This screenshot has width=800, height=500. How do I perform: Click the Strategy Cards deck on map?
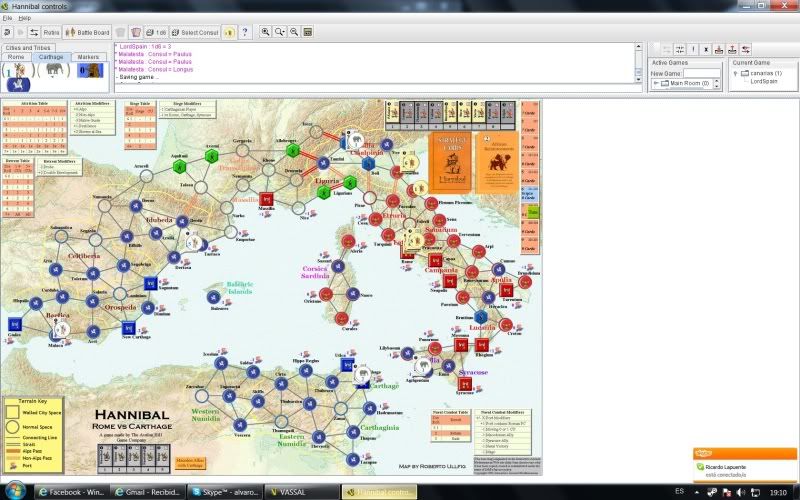449,163
